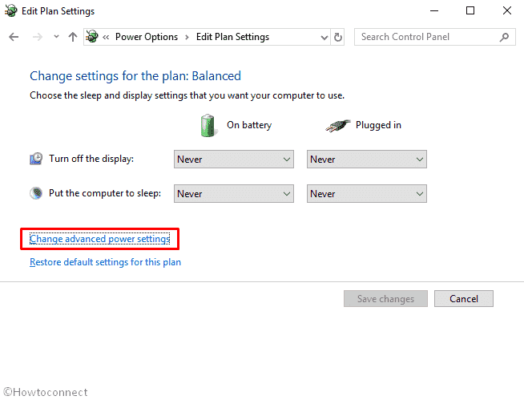
Task: Expand the address bar history dropdown
Action: [x=324, y=37]
